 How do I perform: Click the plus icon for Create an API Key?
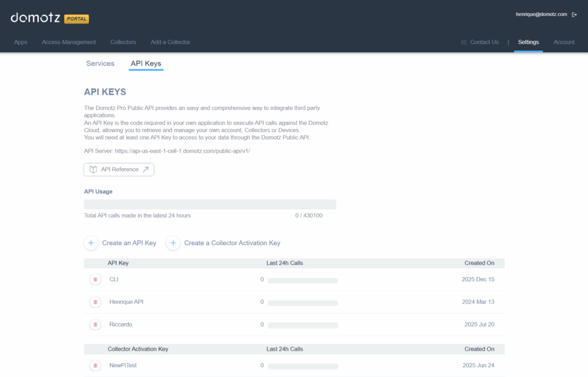pos(91,243)
